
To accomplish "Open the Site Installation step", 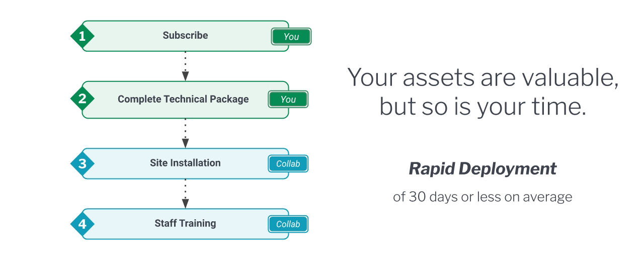I will click(185, 163).
